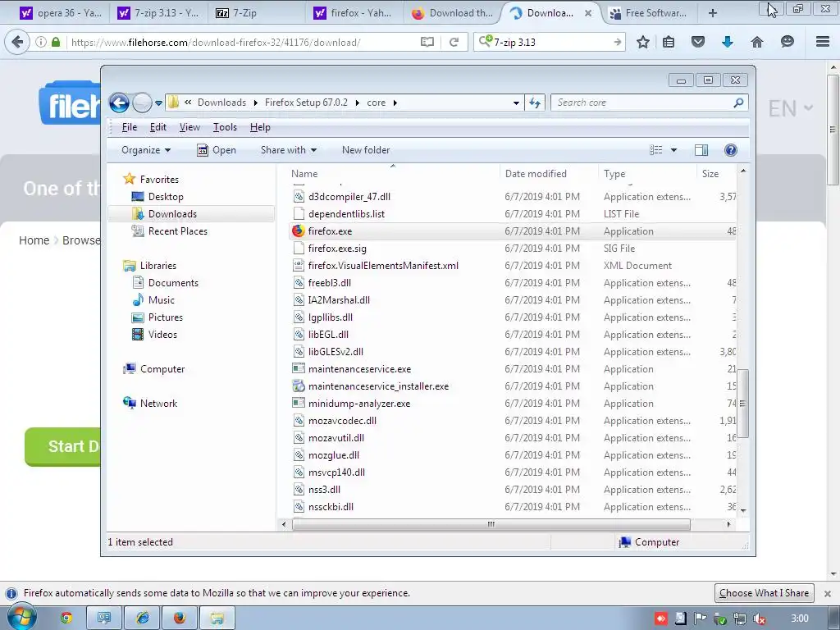Open the browser hamburger menu
Viewport: 840px width, 630px height.
coord(823,41)
